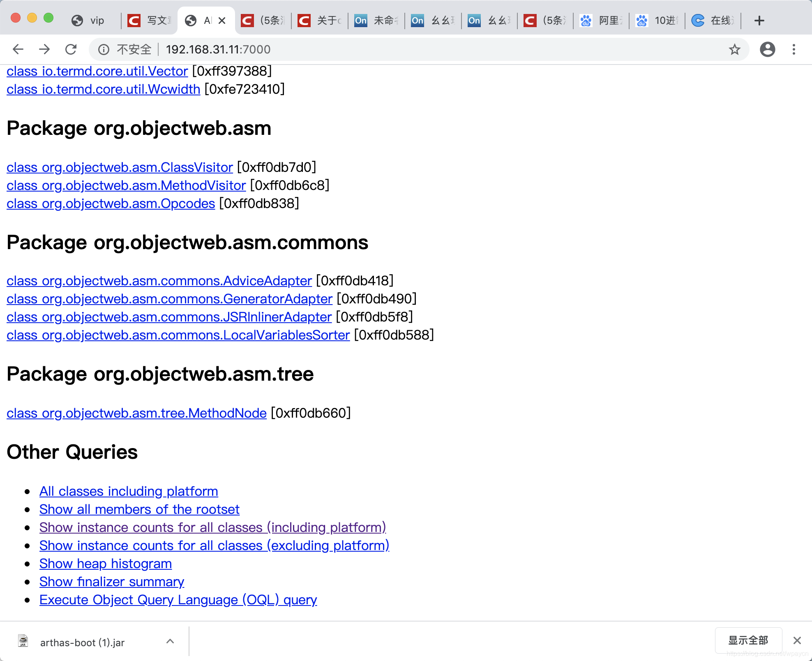
Task: Go back to the previous page
Action: coord(18,49)
